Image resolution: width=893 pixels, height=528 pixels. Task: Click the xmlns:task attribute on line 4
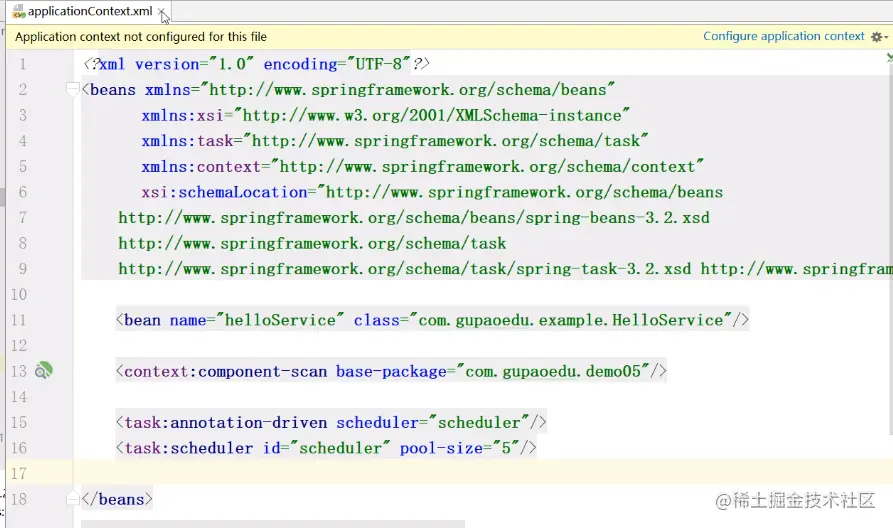(x=187, y=141)
